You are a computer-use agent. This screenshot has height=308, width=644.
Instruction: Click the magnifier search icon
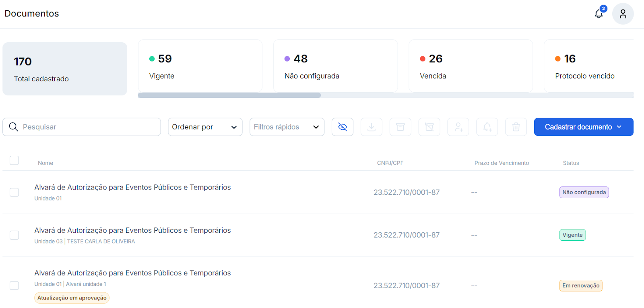pyautogui.click(x=13, y=127)
